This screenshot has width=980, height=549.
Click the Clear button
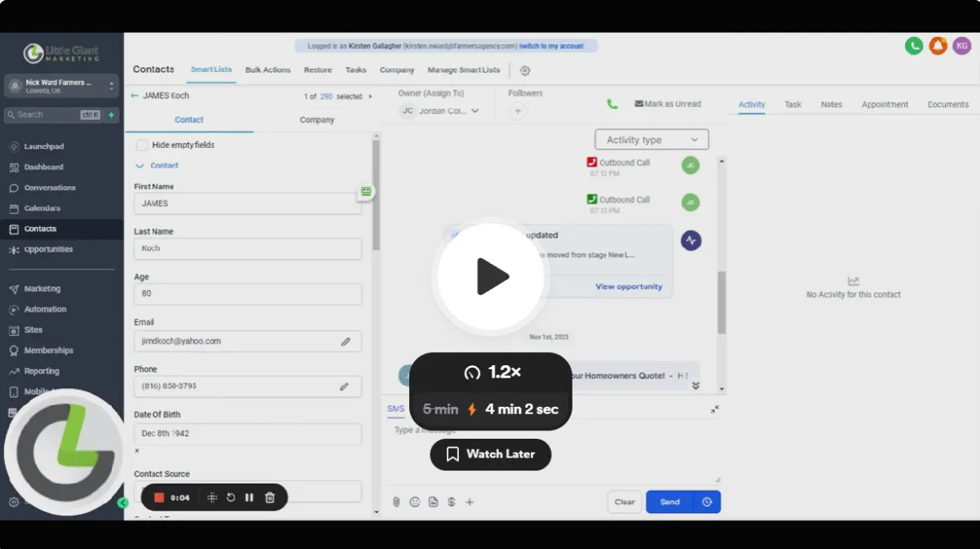625,502
